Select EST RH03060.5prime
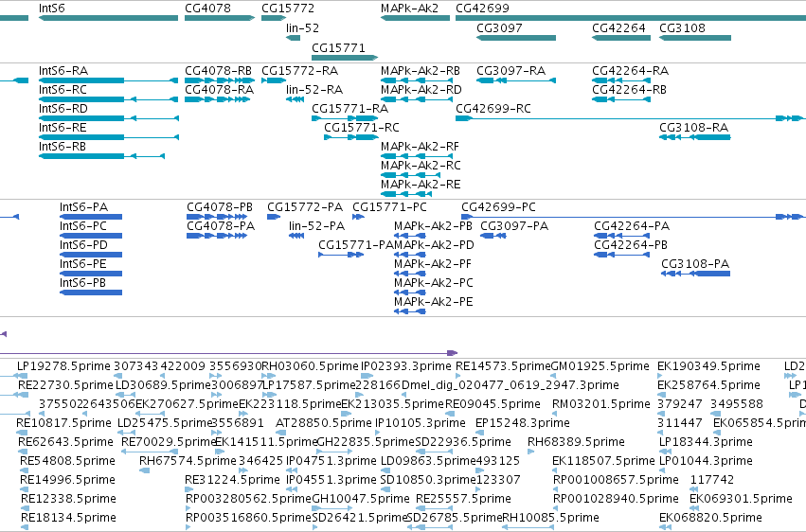 pos(310,366)
